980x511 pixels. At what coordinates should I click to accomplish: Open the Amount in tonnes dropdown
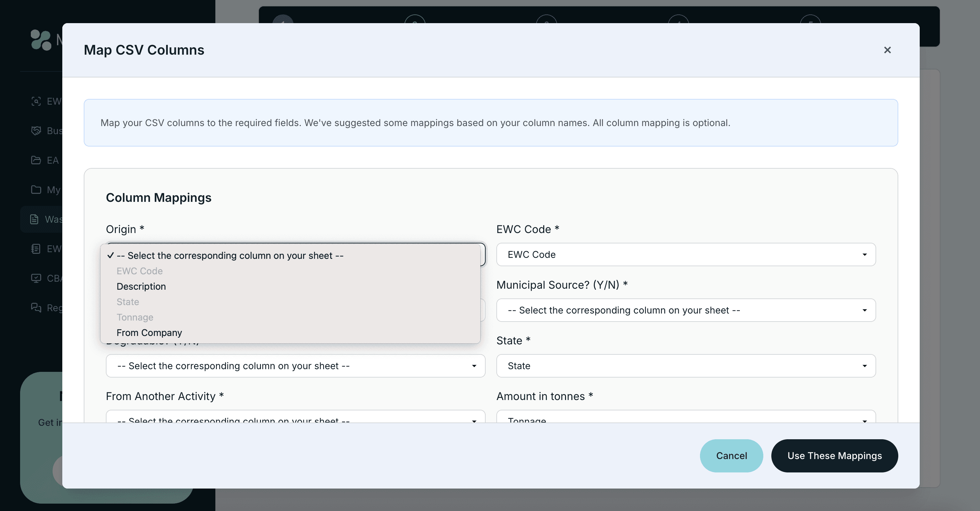point(686,418)
